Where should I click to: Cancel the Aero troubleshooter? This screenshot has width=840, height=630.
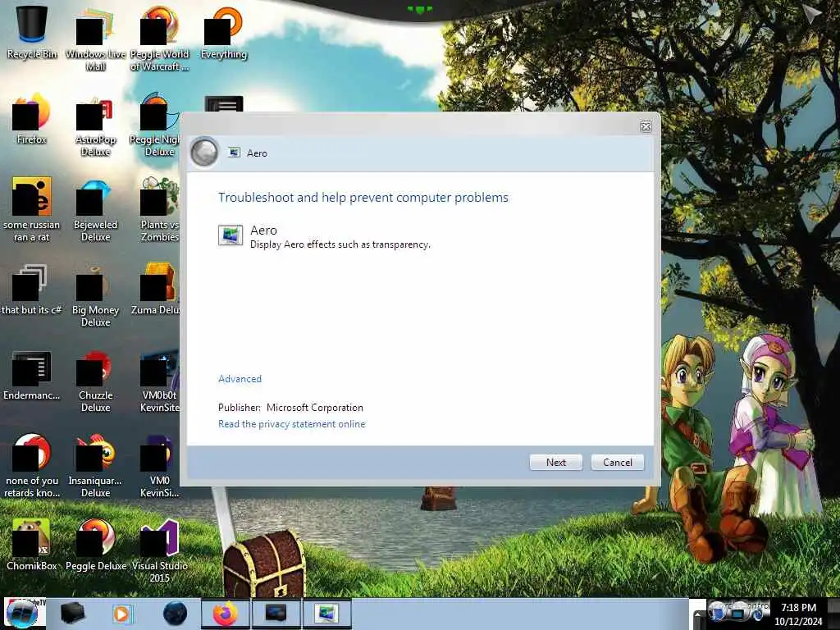[617, 463]
